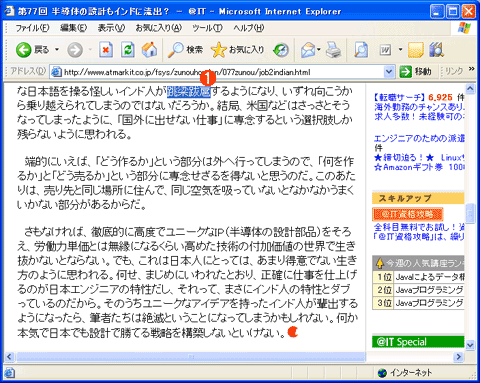Click the green Back arrow button
This screenshot has height=383, width=480.
tap(24, 50)
